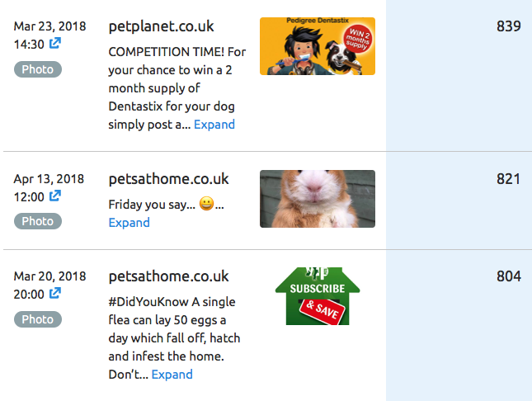Open the guinea pig photo thumbnail
The image size is (532, 401).
[318, 199]
